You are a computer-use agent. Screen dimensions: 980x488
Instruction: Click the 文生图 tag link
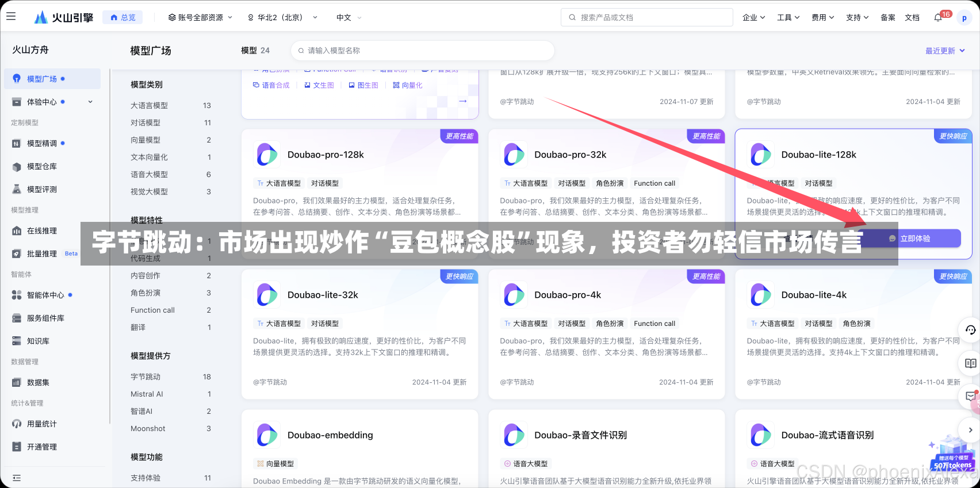(x=319, y=85)
